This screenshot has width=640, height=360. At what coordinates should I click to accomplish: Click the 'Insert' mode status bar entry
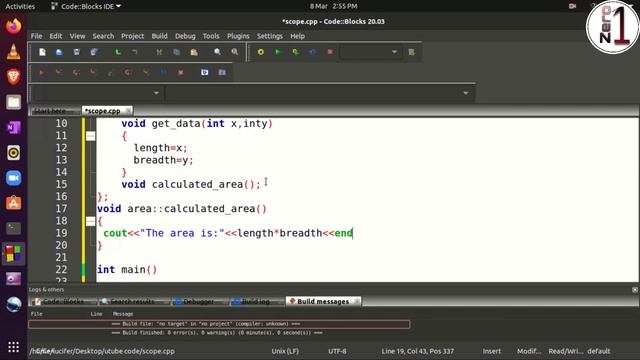point(491,351)
